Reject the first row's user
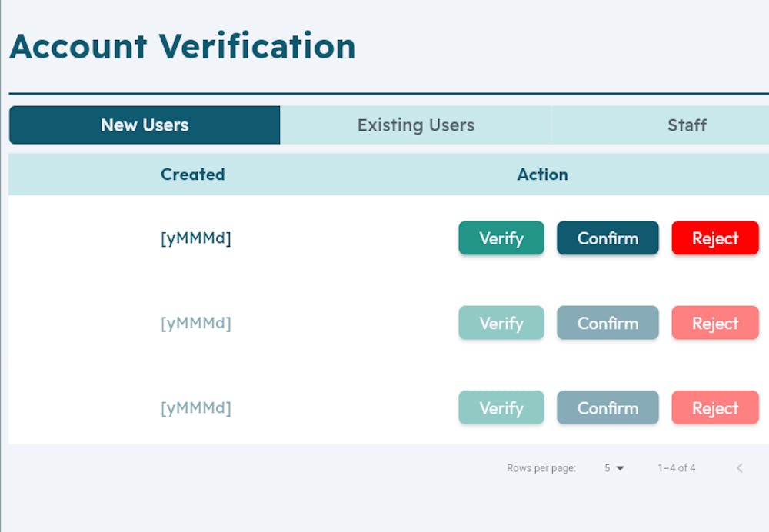The height and width of the screenshot is (532, 769). 714,238
